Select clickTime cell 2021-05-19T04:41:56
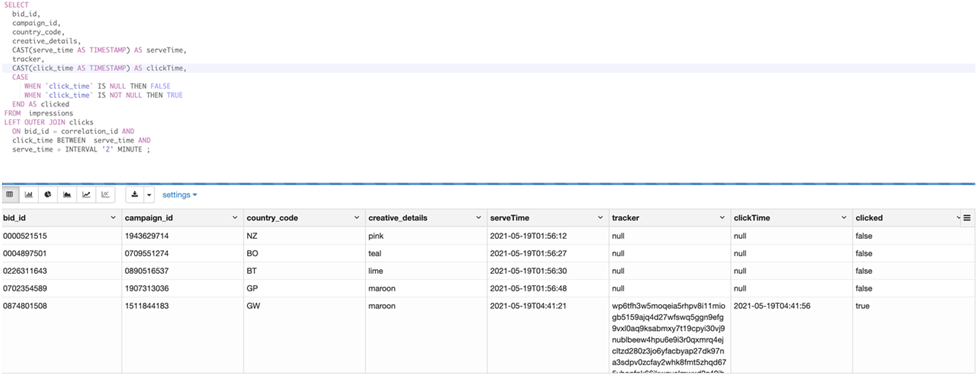 [791, 336]
